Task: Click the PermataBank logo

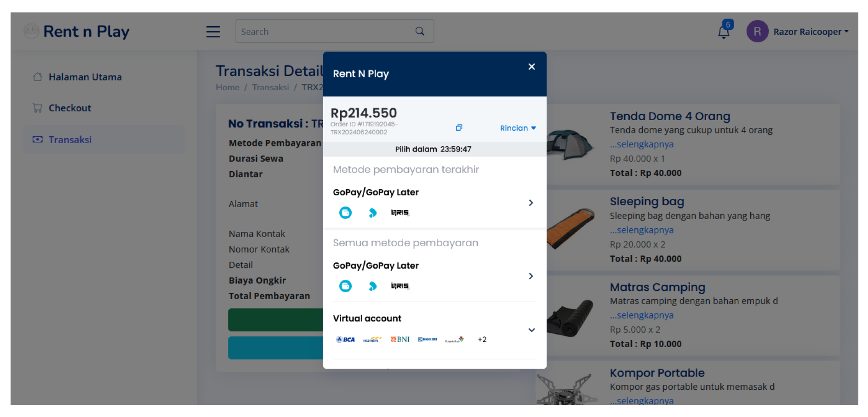Action: 454,339
